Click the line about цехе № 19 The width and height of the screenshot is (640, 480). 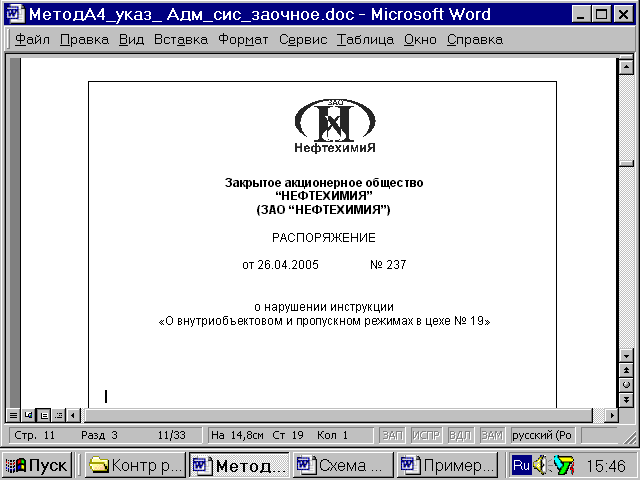324,321
